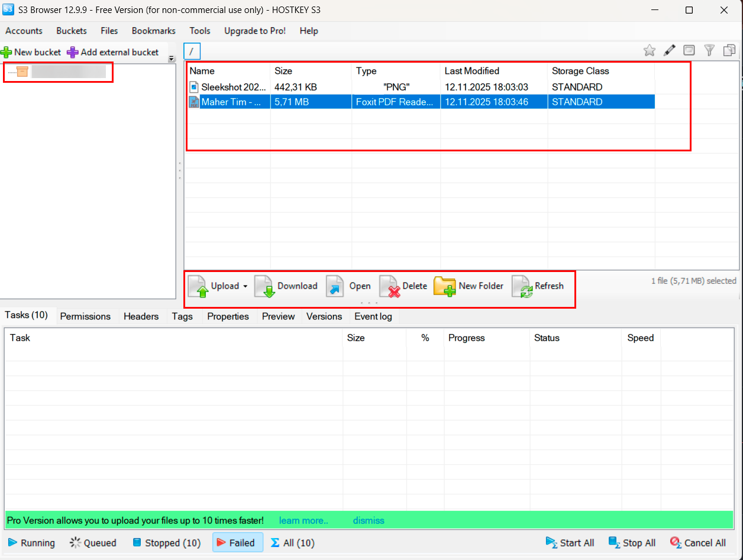Screen dimensions: 743x560
Task: Click the New bucket button
Action: click(x=31, y=52)
